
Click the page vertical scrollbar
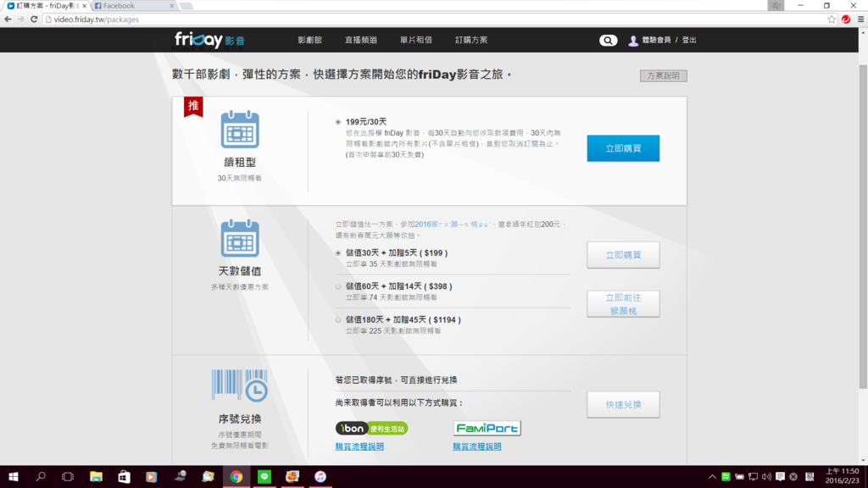[863, 226]
